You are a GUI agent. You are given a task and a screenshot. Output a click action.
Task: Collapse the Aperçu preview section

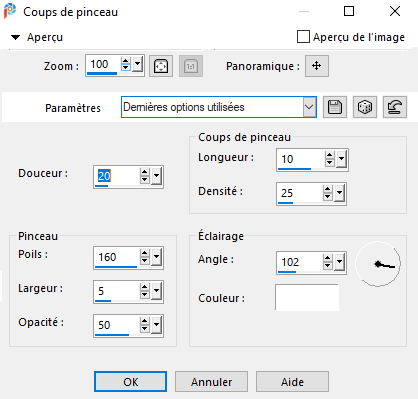coord(15,37)
